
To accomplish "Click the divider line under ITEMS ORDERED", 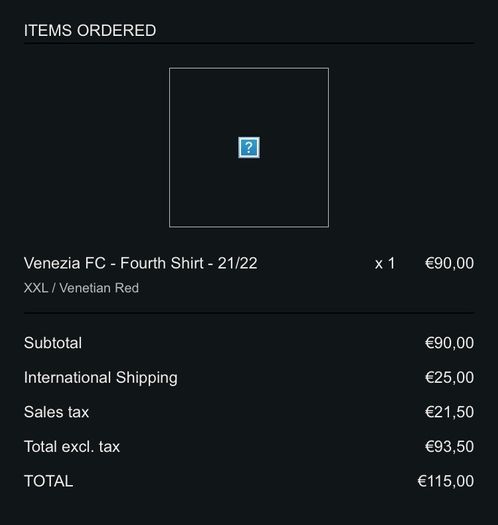I will pos(249,44).
